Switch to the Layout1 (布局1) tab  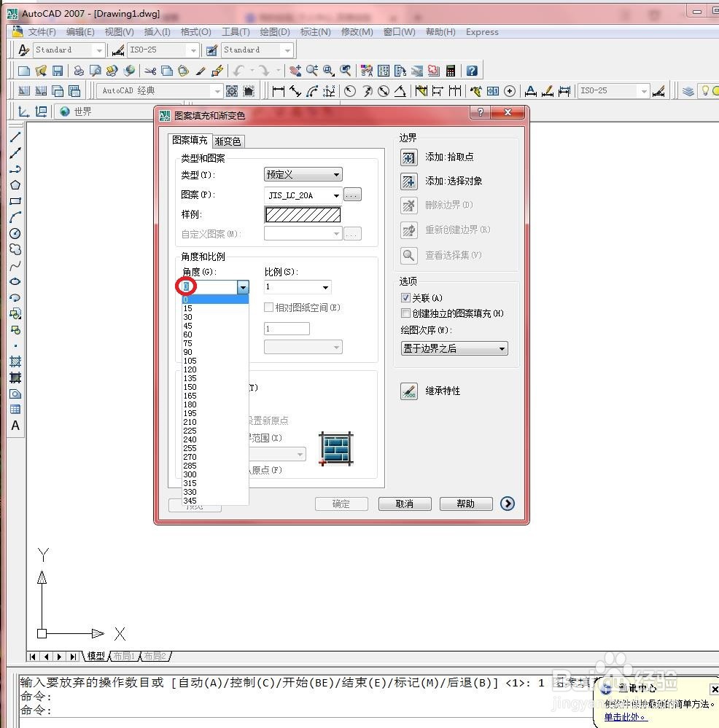click(x=124, y=656)
